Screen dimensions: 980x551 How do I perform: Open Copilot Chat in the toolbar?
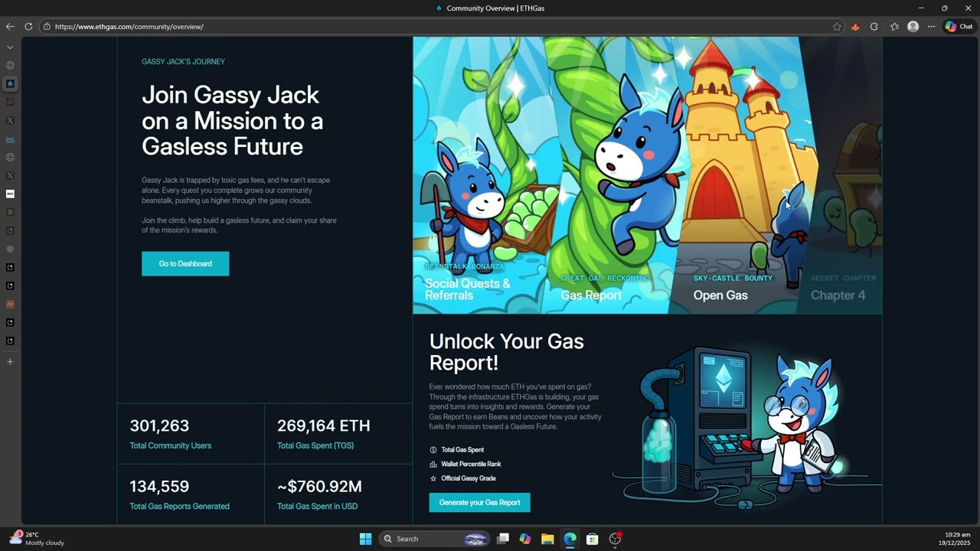click(x=959, y=26)
